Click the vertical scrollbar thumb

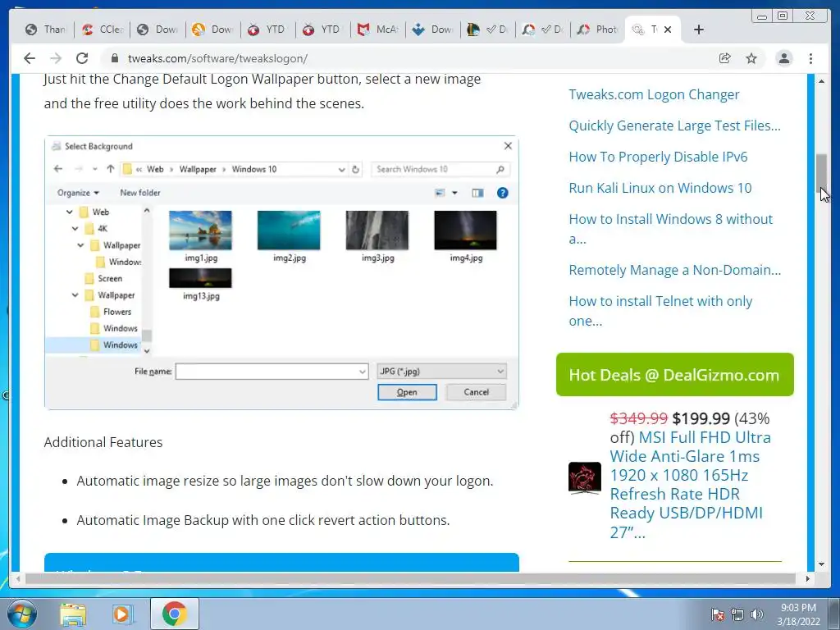[x=821, y=172]
